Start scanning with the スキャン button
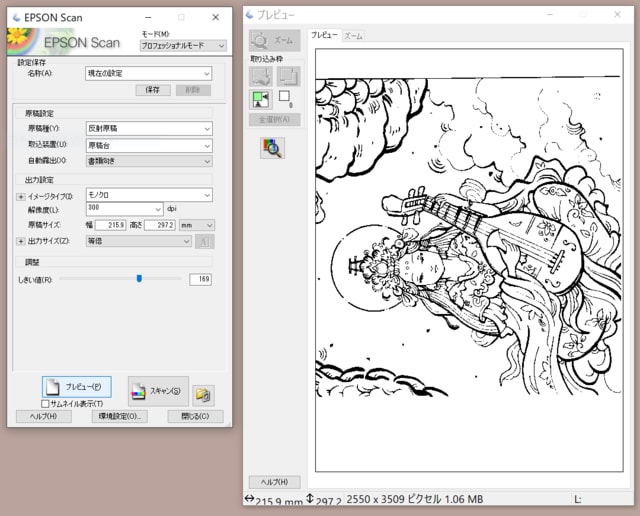Screen dimensions: 640x516 [x=158, y=390]
